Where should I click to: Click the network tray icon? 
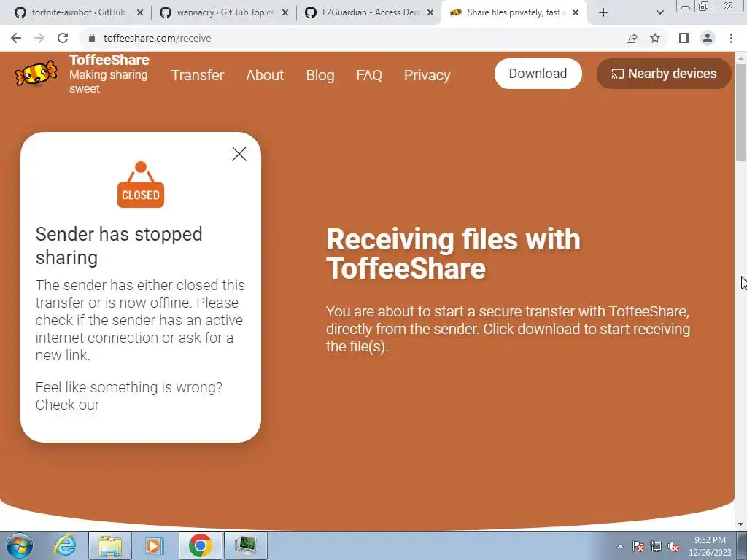(x=656, y=547)
